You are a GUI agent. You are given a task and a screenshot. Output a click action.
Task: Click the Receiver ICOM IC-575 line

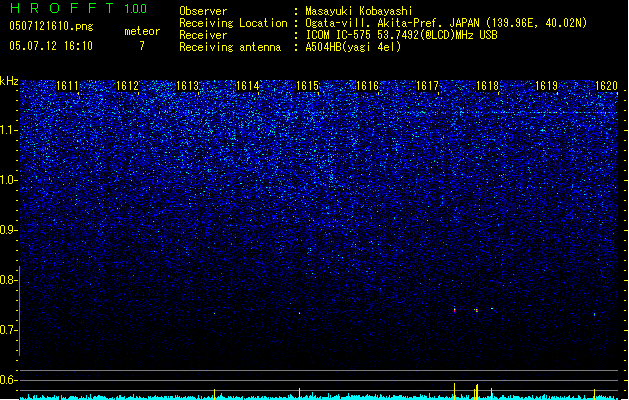(402, 35)
